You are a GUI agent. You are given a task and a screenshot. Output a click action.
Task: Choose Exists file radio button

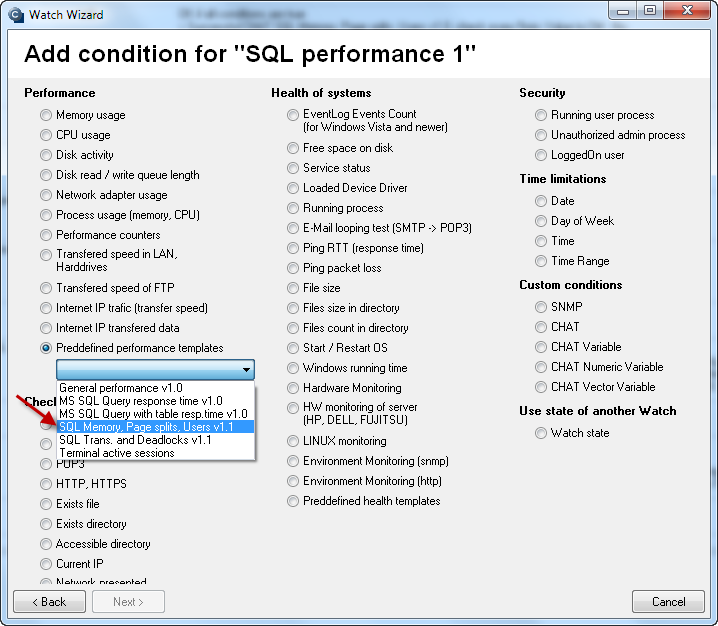click(46, 504)
